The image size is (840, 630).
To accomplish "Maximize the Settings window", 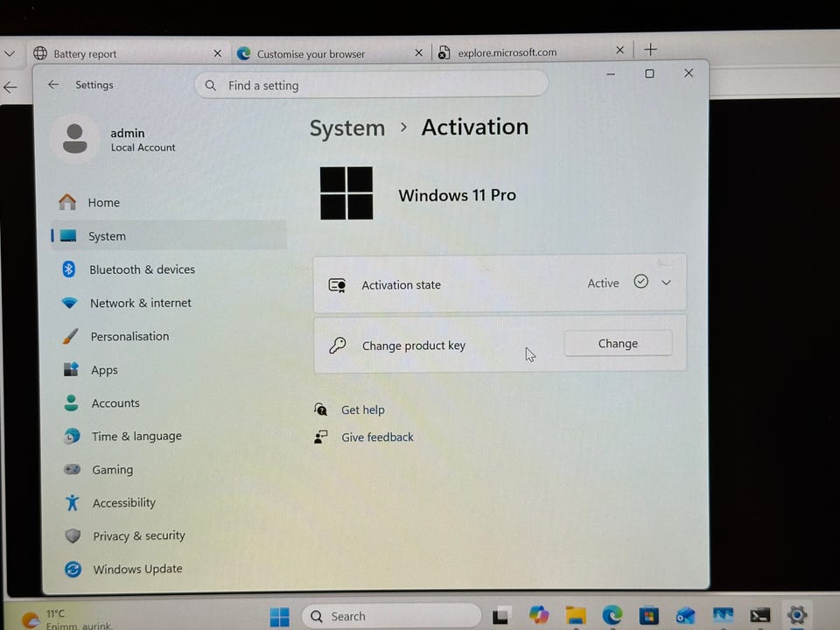I will [649, 73].
